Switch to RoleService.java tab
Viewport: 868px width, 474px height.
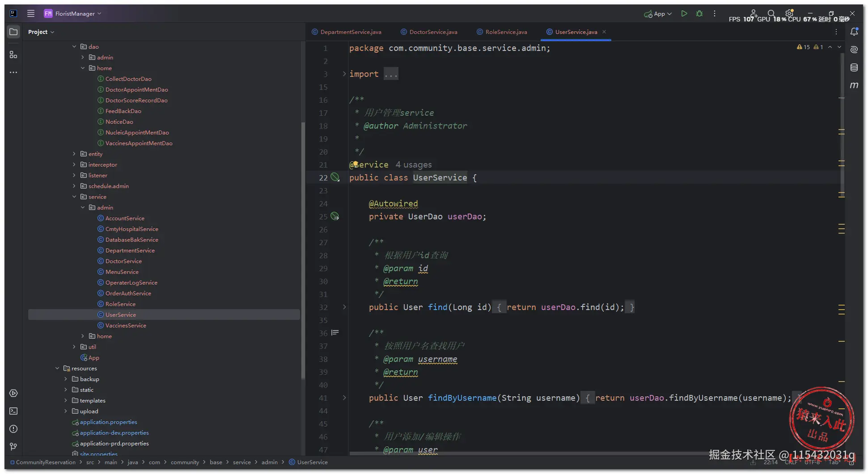click(502, 32)
